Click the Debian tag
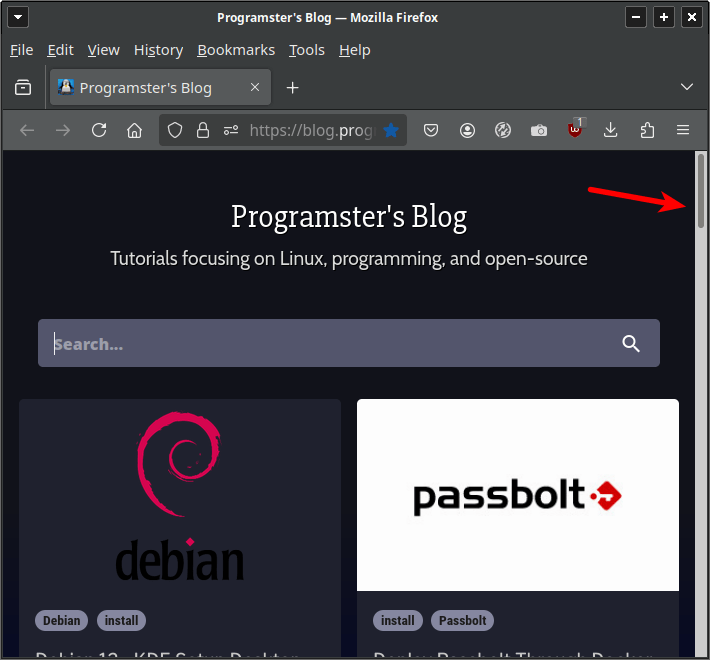Image resolution: width=710 pixels, height=660 pixels. click(x=62, y=620)
